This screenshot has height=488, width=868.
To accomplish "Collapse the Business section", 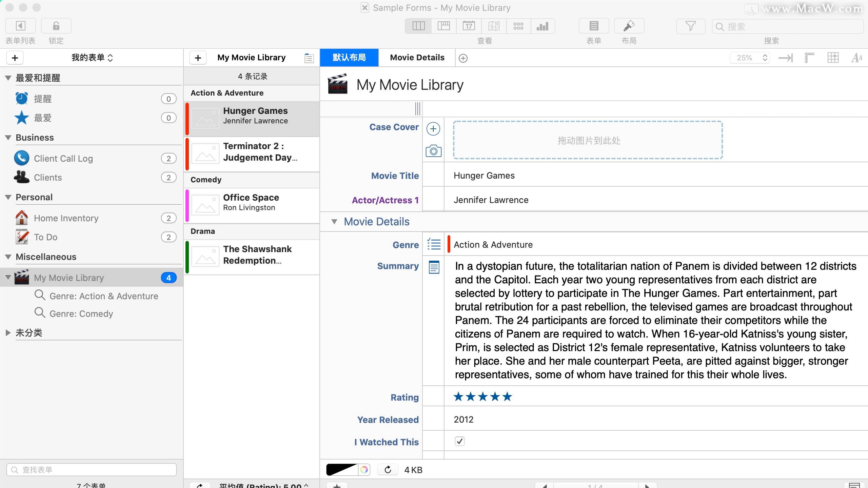I will [8, 138].
